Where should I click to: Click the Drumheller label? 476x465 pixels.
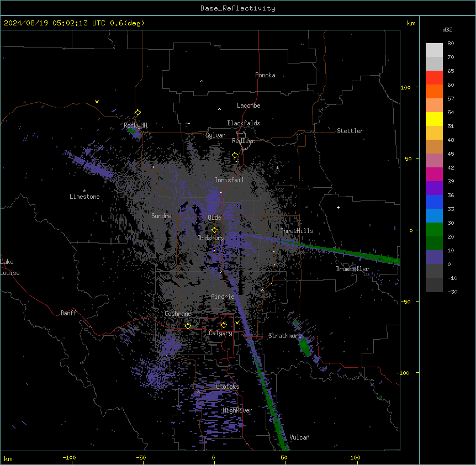click(x=352, y=269)
